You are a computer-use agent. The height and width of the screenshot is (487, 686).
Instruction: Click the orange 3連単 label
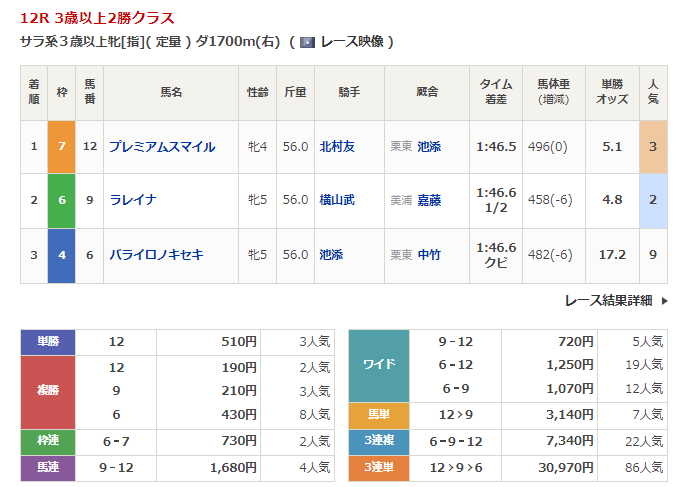379,467
